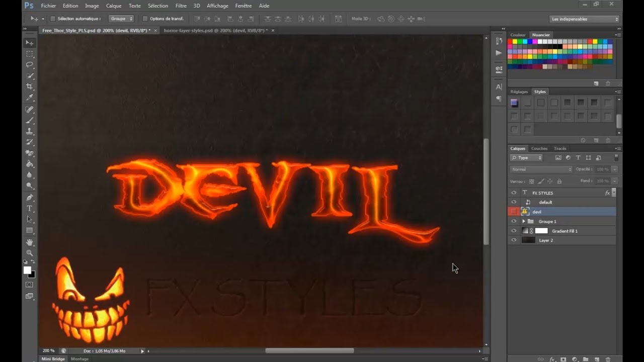This screenshot has height=362, width=644.
Task: Toggle Quick Mask mode
Action: click(30, 285)
